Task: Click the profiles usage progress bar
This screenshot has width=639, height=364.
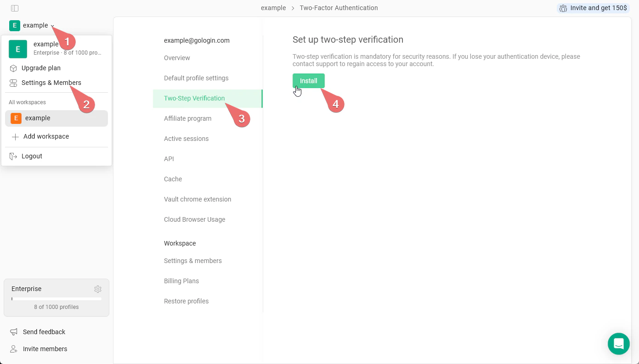Action: 56,298
